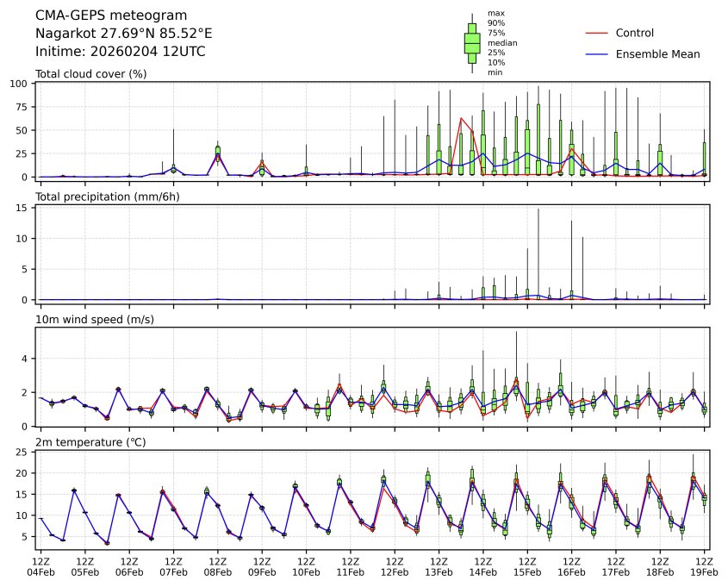This screenshot has width=728, height=587.
Task: Click the blue Ensemble Mean legend line
Action: point(597,54)
